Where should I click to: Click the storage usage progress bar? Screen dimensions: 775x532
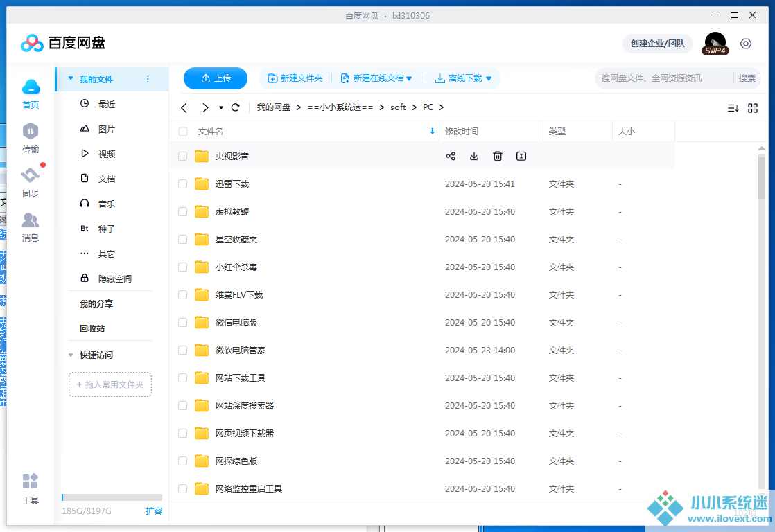coord(112,497)
